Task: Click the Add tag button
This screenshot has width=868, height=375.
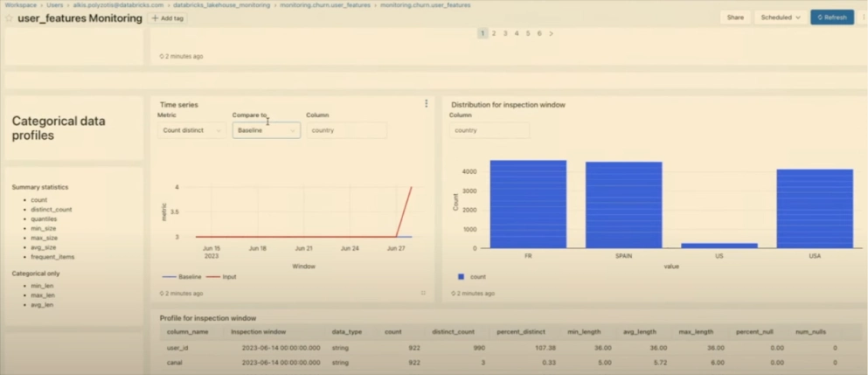Action: point(167,18)
